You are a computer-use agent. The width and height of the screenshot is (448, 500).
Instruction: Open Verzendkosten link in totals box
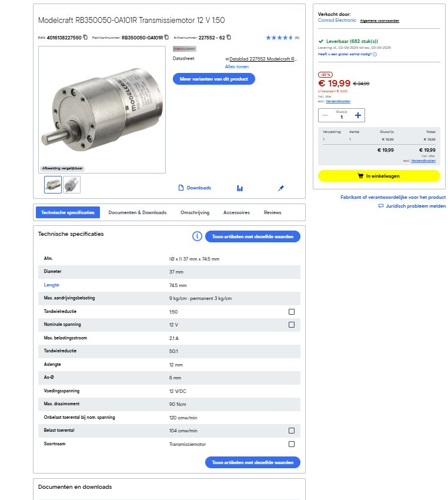(x=423, y=161)
